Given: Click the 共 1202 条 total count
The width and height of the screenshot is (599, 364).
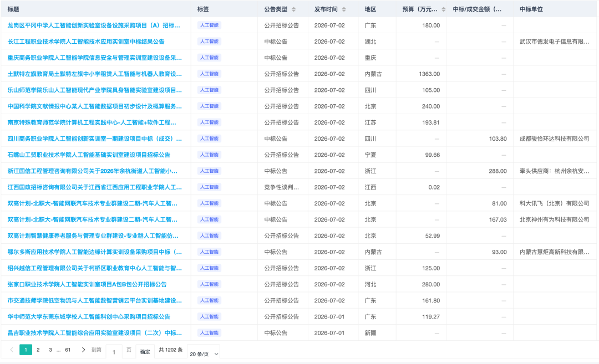Looking at the screenshot, I should coord(170,350).
